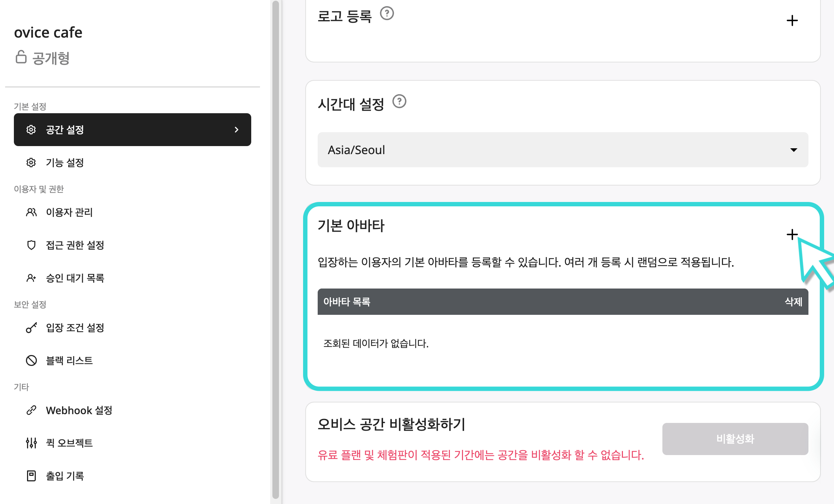Click the link icon for Webhook 설정
This screenshot has width=834, height=504.
click(31, 410)
